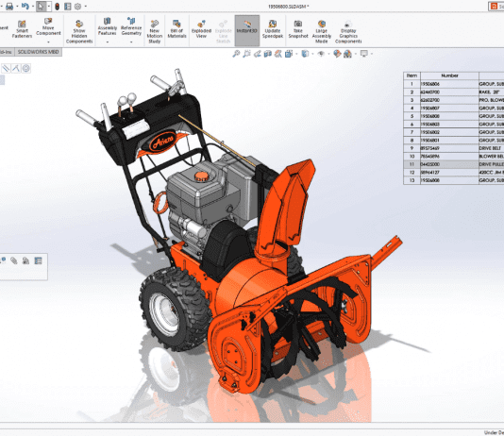Open Reference Geometry tool
The width and height of the screenshot is (504, 436).
[131, 26]
